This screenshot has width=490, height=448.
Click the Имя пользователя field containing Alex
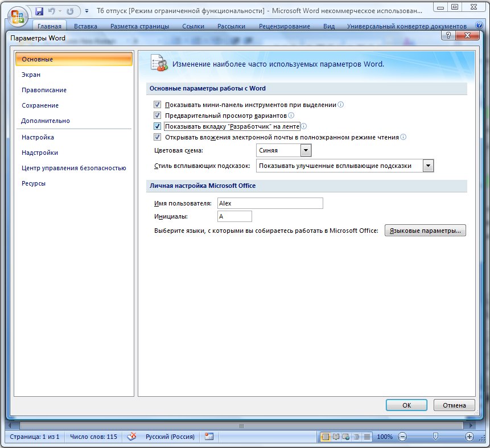point(270,203)
